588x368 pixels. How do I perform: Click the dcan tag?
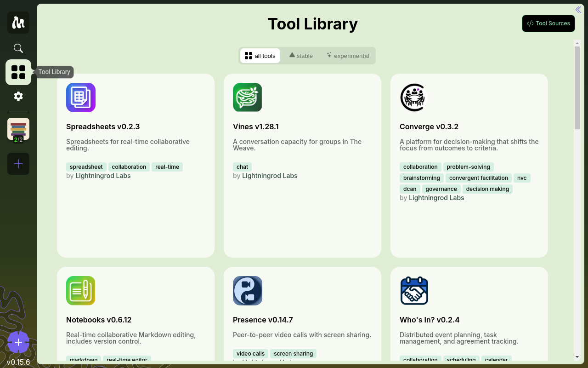pyautogui.click(x=410, y=189)
